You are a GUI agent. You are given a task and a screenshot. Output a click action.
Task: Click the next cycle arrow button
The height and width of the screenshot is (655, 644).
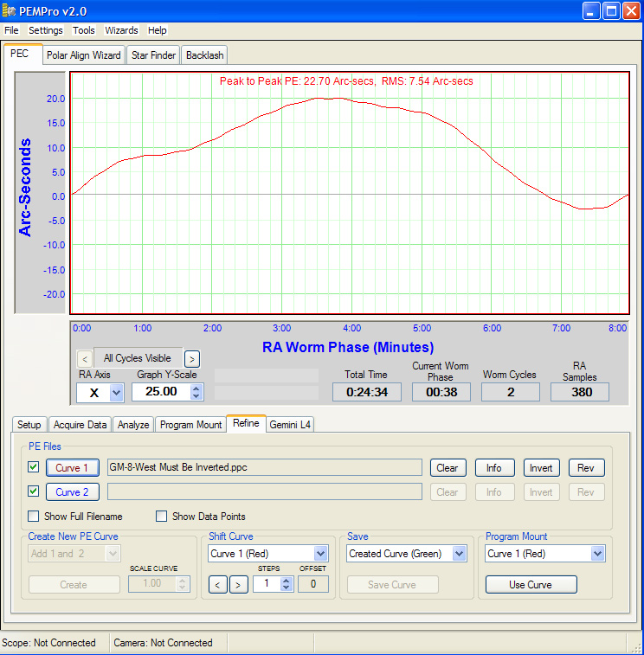[x=192, y=359]
